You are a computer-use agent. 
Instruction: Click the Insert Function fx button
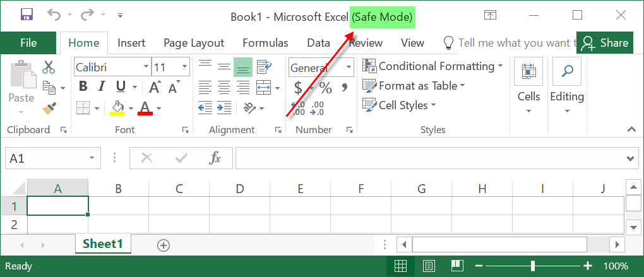215,158
